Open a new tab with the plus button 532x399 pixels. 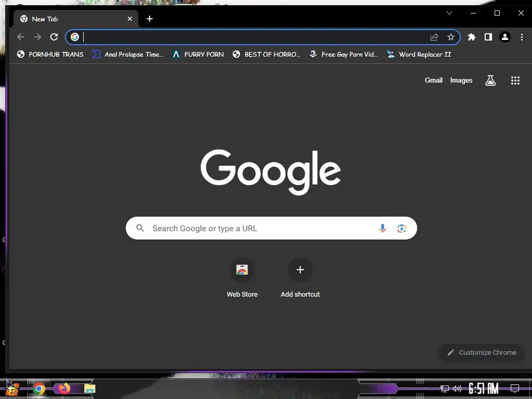coord(150,19)
